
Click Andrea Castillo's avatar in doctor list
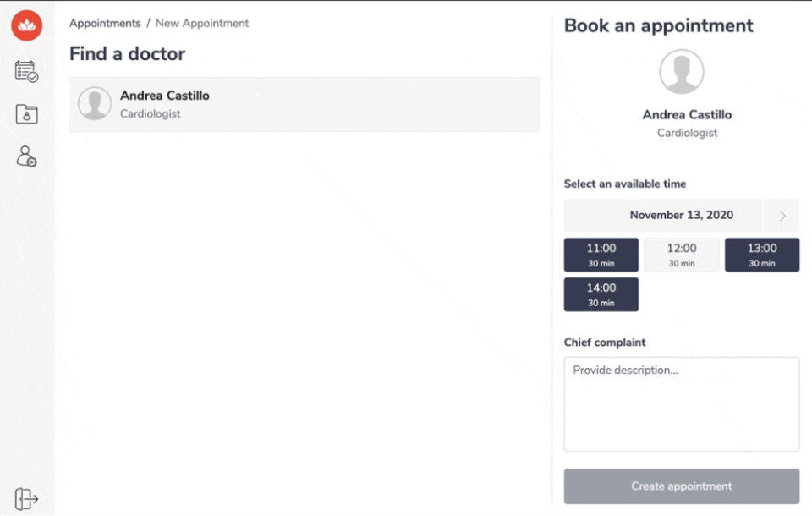point(95,103)
